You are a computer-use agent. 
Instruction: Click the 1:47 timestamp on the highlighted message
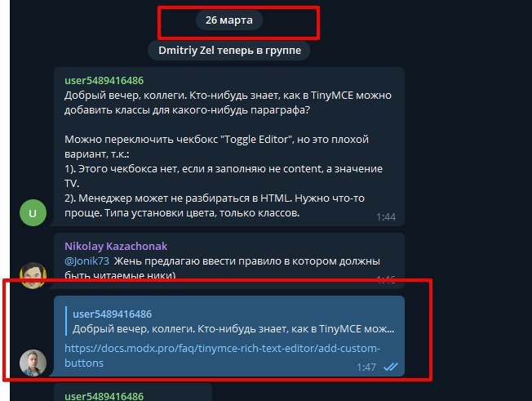[x=366, y=367]
